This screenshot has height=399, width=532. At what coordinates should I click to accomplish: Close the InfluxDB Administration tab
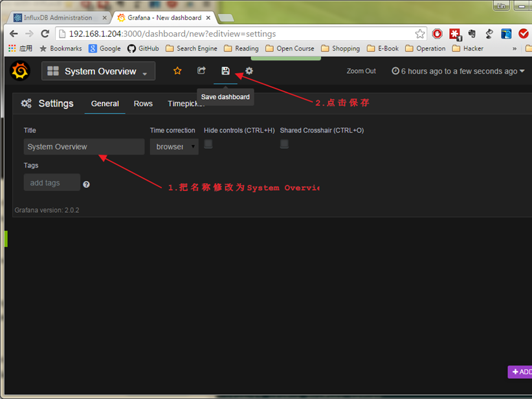[x=104, y=17]
